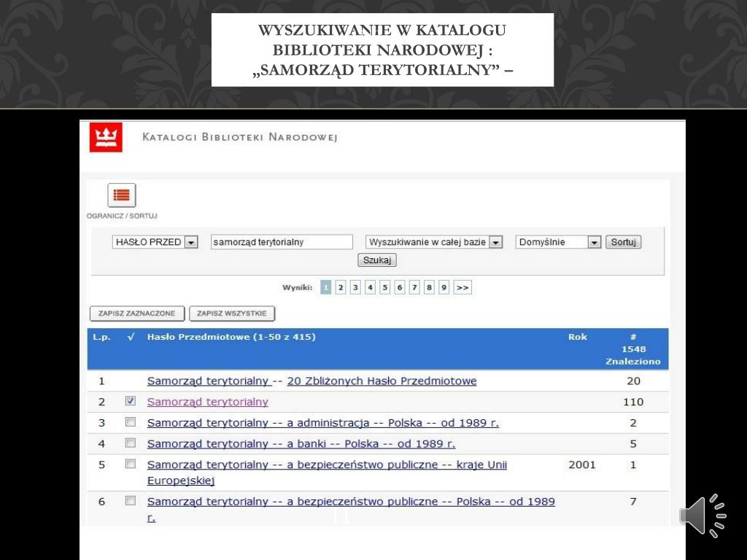747x560 pixels.
Task: Click the count 20 in row 1
Action: pyautogui.click(x=633, y=381)
